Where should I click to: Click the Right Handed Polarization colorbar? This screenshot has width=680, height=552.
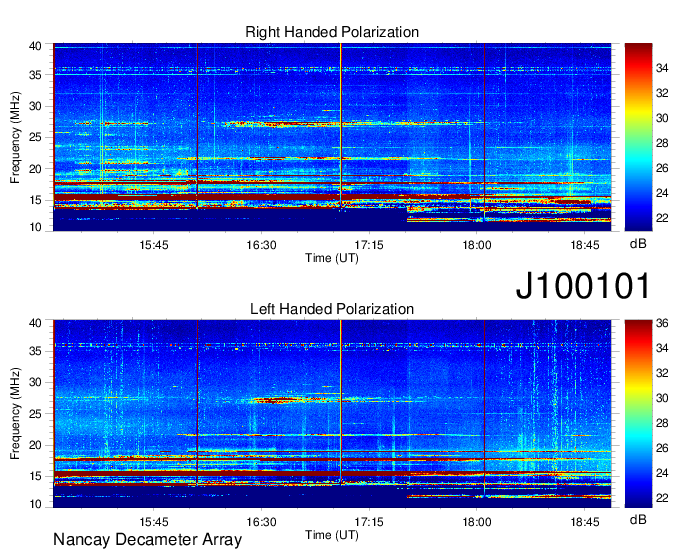point(638,137)
